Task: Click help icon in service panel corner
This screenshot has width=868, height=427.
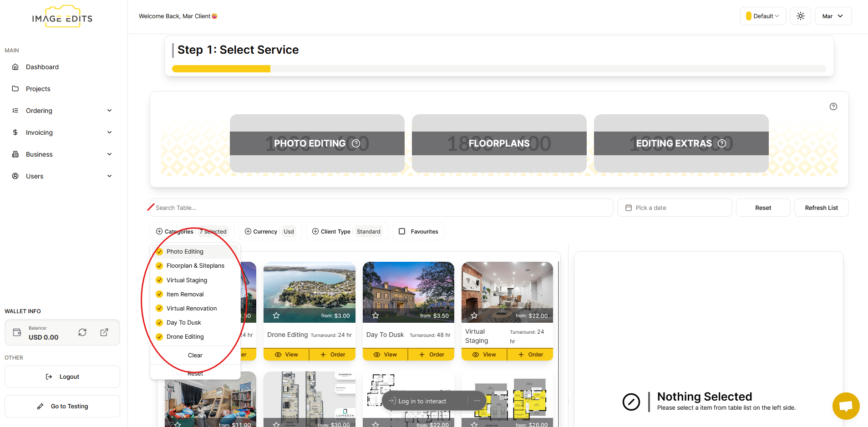Action: (x=833, y=107)
